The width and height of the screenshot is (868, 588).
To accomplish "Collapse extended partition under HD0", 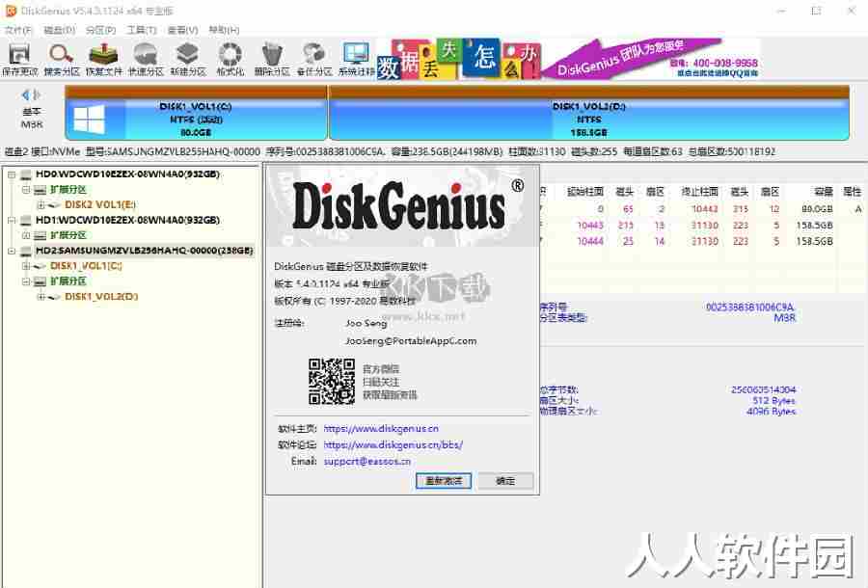I will point(26,190).
